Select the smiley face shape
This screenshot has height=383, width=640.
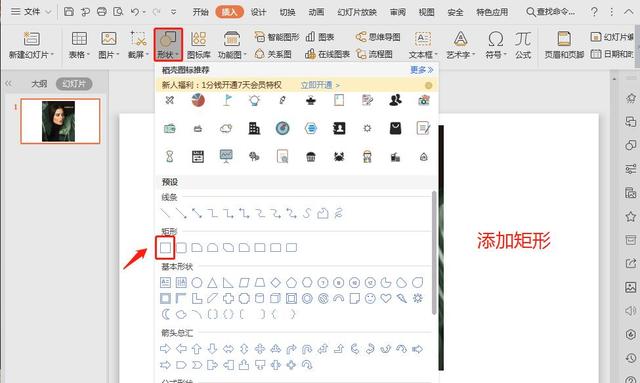370,298
